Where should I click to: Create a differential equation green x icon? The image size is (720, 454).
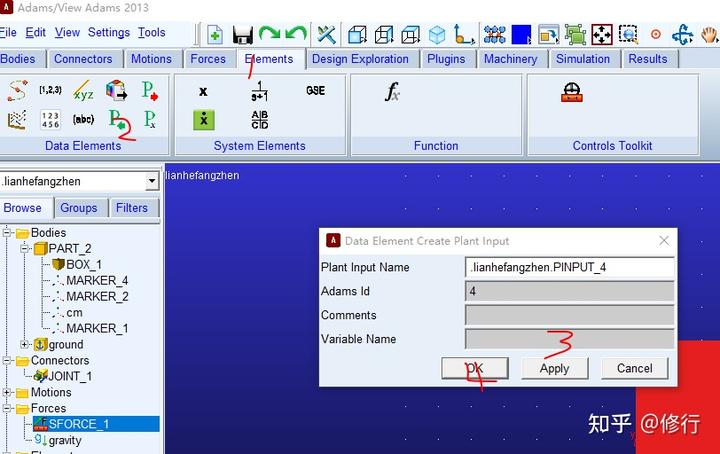click(204, 120)
